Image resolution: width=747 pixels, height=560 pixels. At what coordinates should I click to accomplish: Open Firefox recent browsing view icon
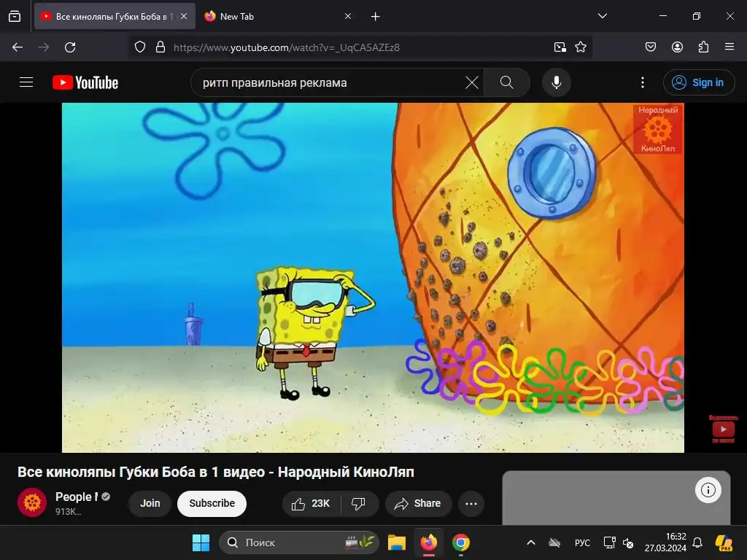coord(15,17)
